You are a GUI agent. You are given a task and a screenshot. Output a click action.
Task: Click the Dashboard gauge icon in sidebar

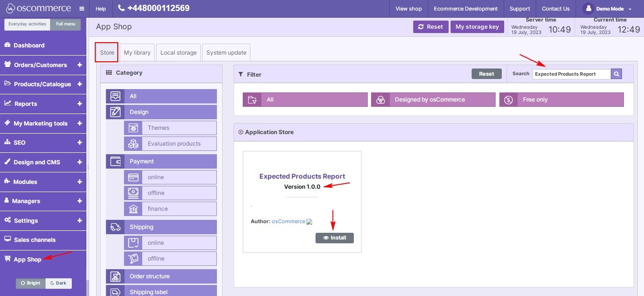[x=7, y=45]
